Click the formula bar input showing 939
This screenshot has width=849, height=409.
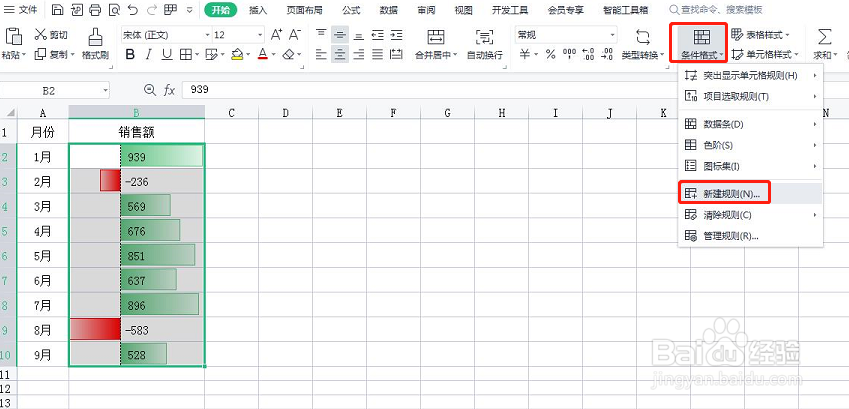[x=514, y=90]
